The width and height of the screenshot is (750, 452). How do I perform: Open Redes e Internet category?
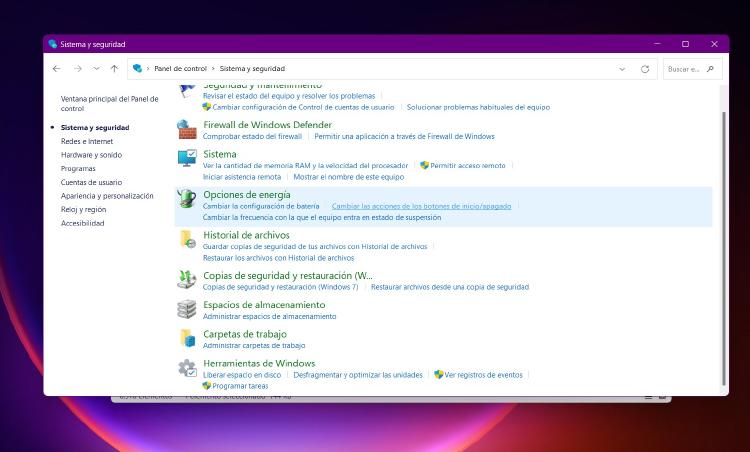tap(87, 141)
